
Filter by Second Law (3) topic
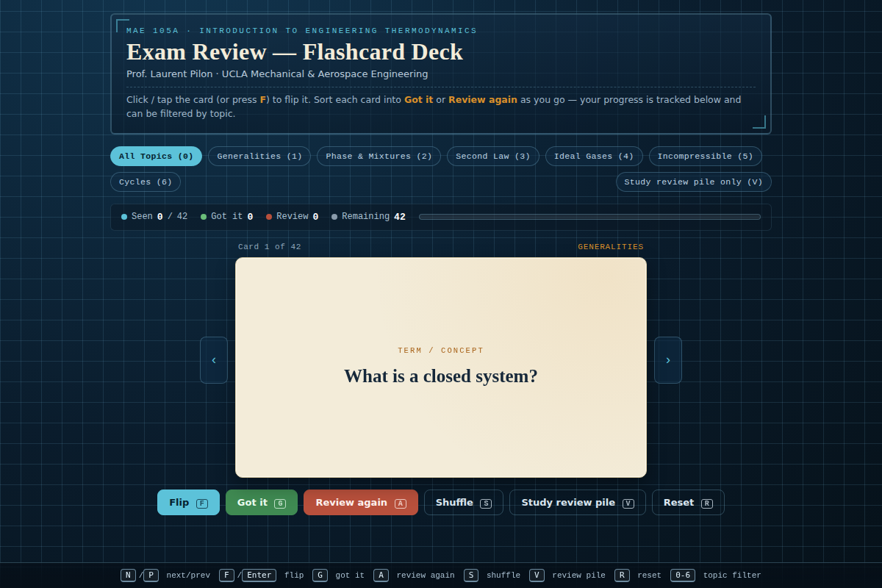[493, 156]
